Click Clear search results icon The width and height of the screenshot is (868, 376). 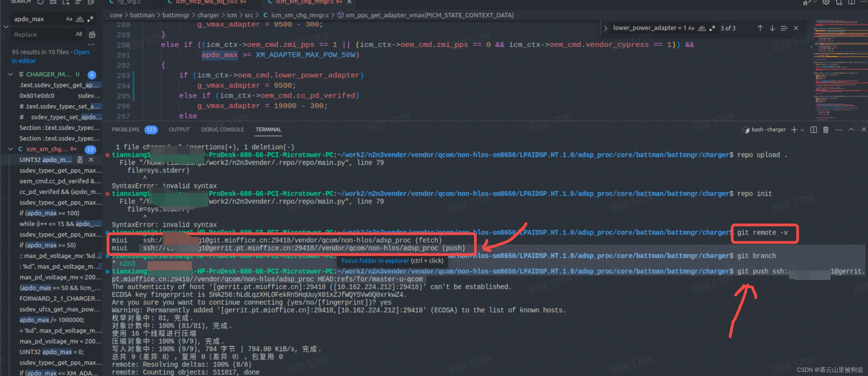click(x=53, y=2)
